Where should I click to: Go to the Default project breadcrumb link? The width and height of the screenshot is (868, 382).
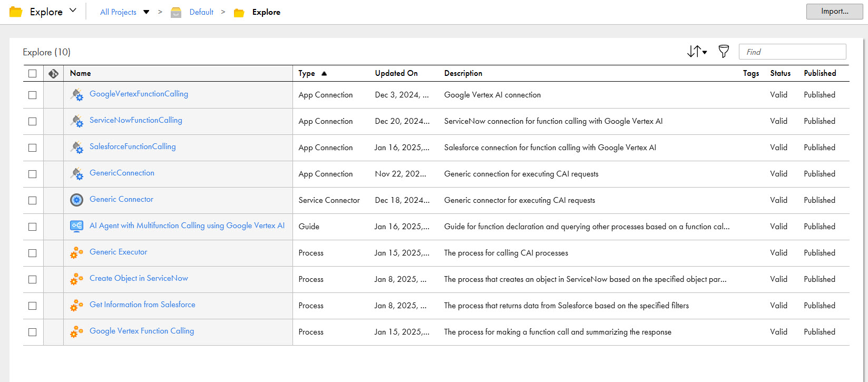click(x=201, y=12)
